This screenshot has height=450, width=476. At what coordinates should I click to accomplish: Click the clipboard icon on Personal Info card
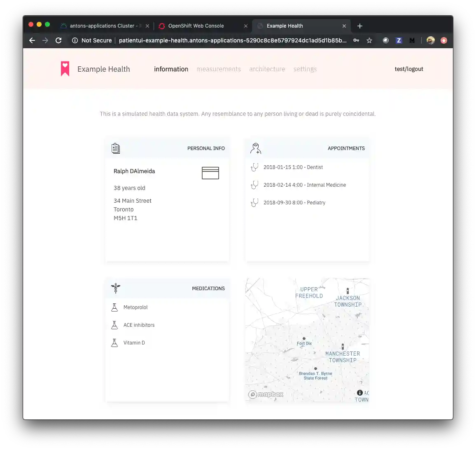point(116,148)
